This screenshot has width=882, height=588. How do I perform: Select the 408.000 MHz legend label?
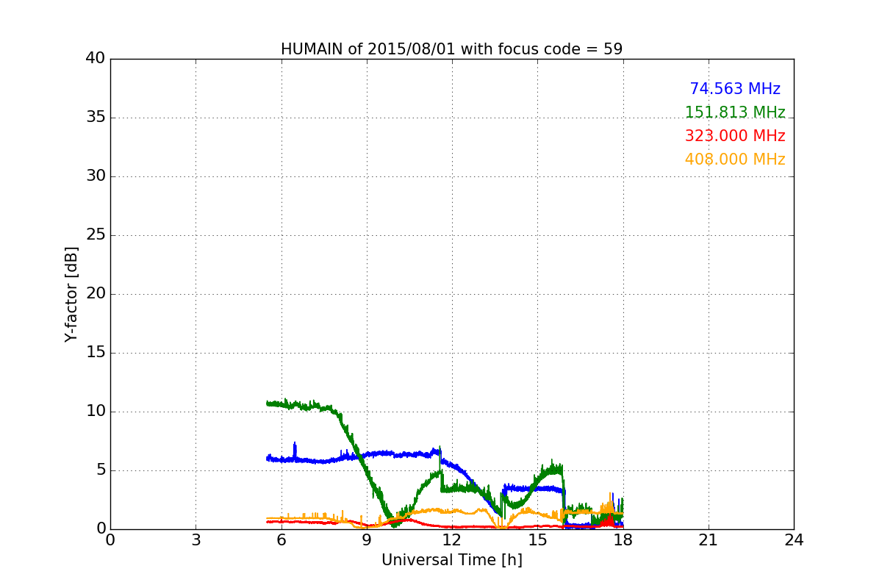[735, 159]
